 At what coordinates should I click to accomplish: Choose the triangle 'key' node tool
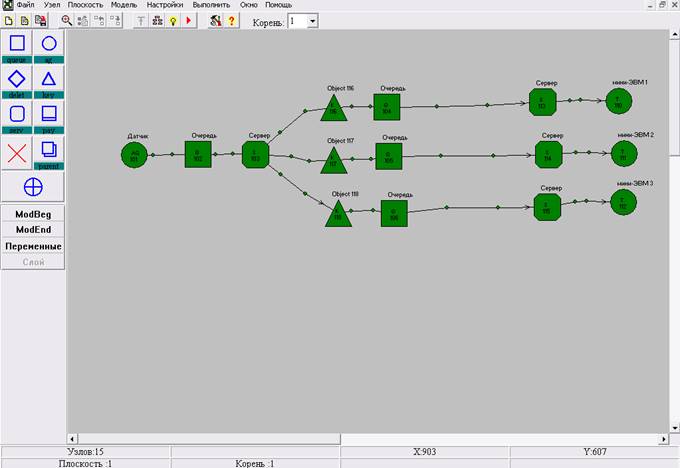coord(49,79)
